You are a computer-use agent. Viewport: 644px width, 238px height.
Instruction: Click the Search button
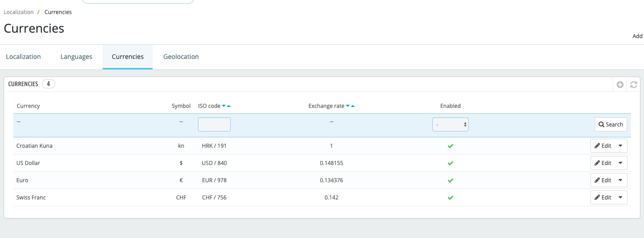point(611,124)
